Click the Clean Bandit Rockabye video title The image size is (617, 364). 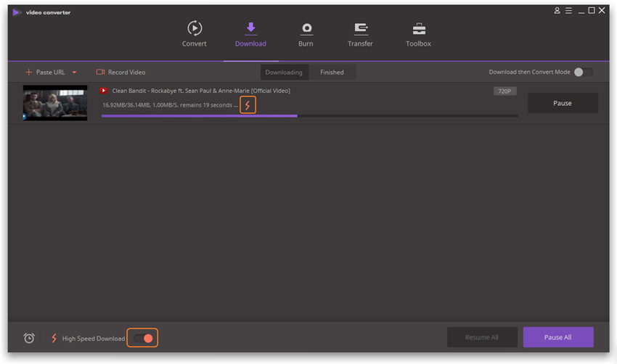[x=201, y=91]
